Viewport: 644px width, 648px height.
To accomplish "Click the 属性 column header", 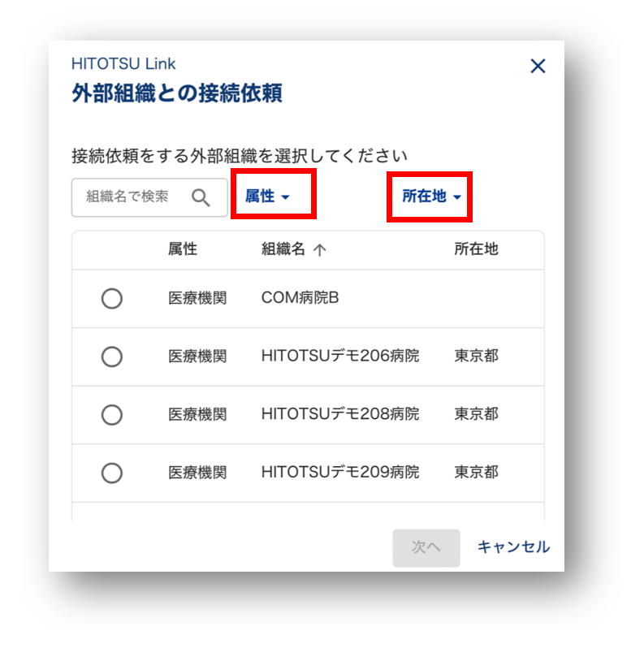I will pyautogui.click(x=182, y=249).
